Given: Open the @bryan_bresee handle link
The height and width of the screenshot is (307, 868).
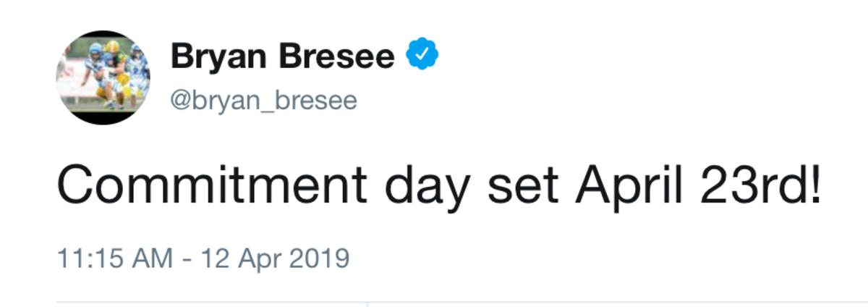Looking at the screenshot, I should pyautogui.click(x=263, y=101).
